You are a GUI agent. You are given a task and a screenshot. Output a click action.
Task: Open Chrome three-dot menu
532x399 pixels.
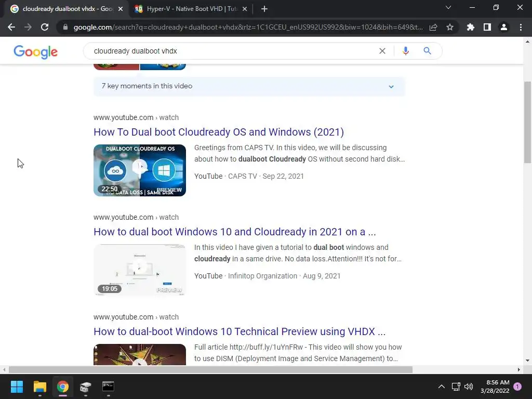[x=521, y=27]
